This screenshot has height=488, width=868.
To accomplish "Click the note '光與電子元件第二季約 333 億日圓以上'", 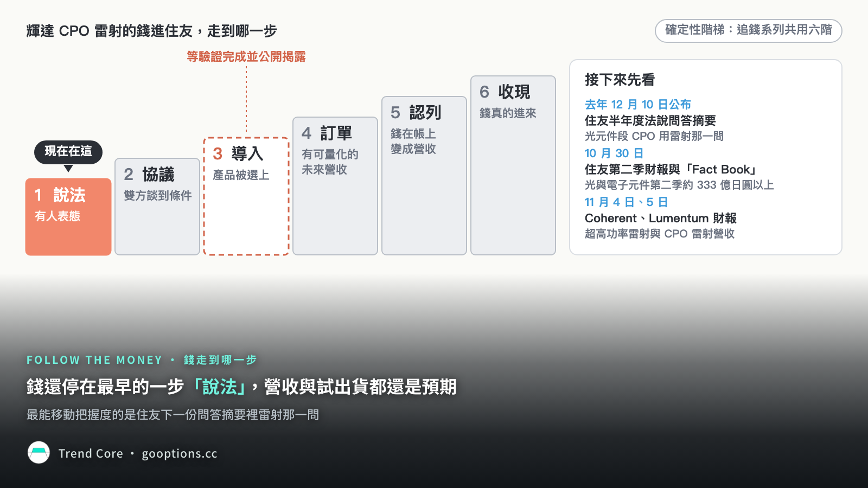I will pos(679,185).
